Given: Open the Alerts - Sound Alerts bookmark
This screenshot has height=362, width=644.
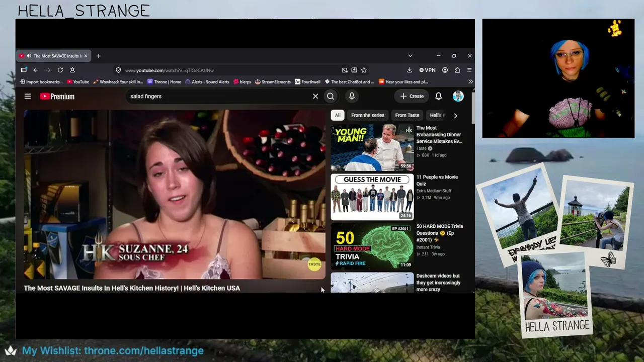Looking at the screenshot, I should pyautogui.click(x=207, y=81).
